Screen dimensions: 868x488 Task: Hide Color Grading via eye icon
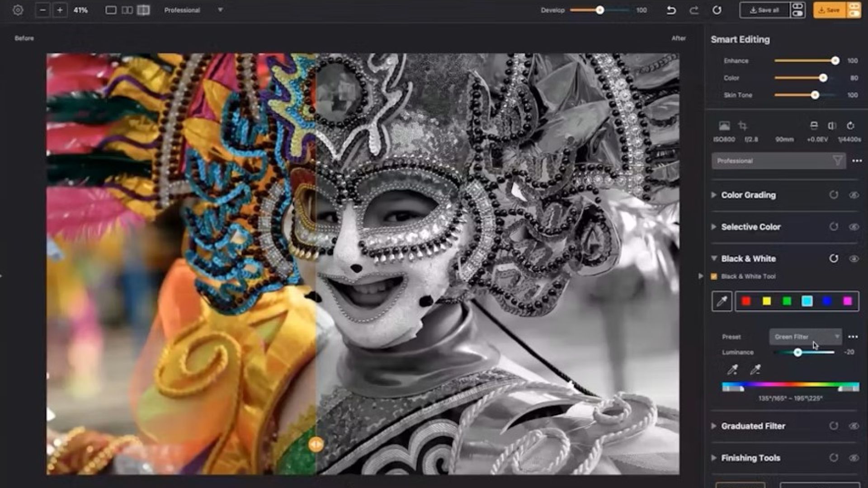(854, 195)
